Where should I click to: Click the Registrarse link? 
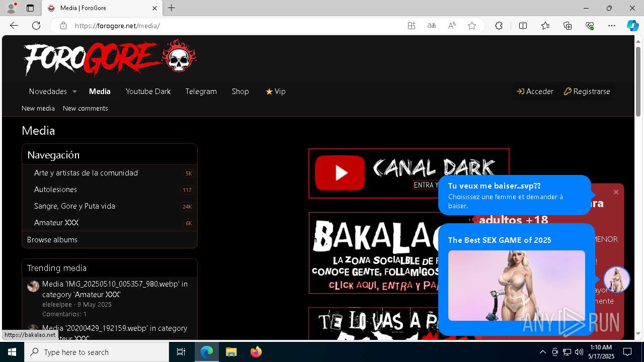tap(587, 92)
